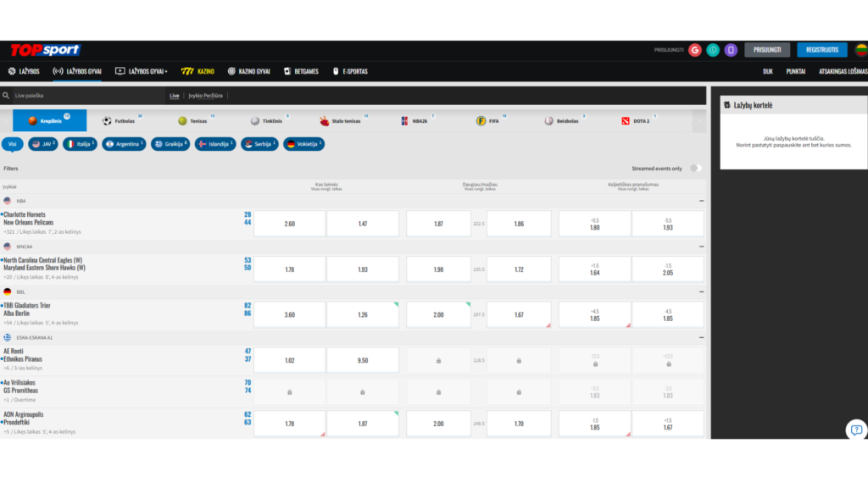Collapse the BBL league section
The height and width of the screenshot is (488, 868).
tap(701, 291)
